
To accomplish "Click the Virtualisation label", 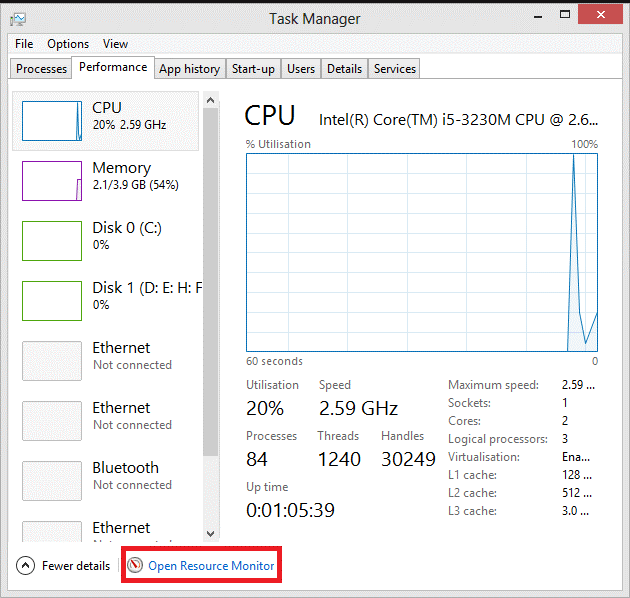I will (x=484, y=457).
